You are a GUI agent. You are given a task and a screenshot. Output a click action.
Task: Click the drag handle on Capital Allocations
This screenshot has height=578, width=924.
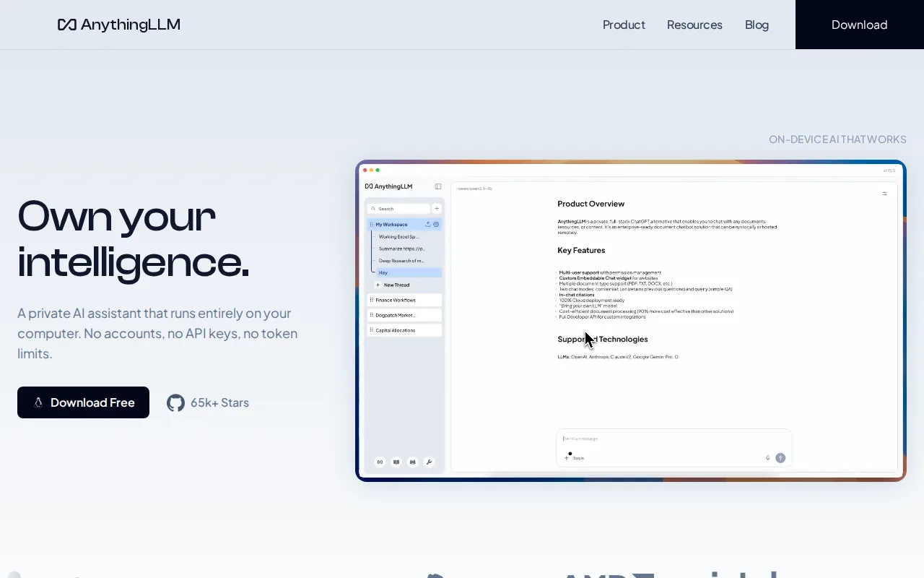tap(372, 330)
